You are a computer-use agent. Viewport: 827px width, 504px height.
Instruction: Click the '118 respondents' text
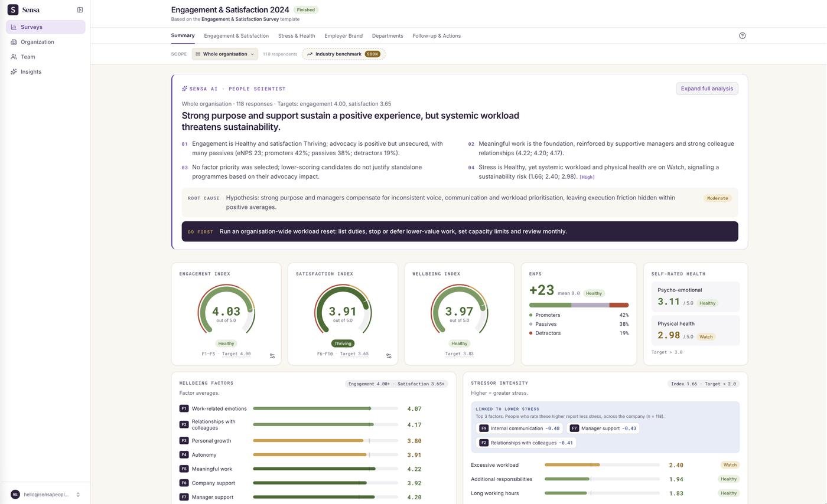click(x=280, y=54)
